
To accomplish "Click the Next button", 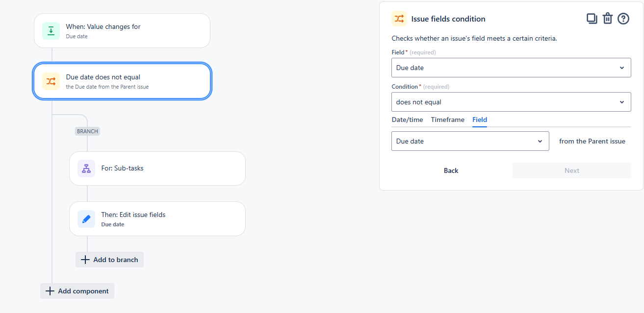I will click(x=572, y=170).
